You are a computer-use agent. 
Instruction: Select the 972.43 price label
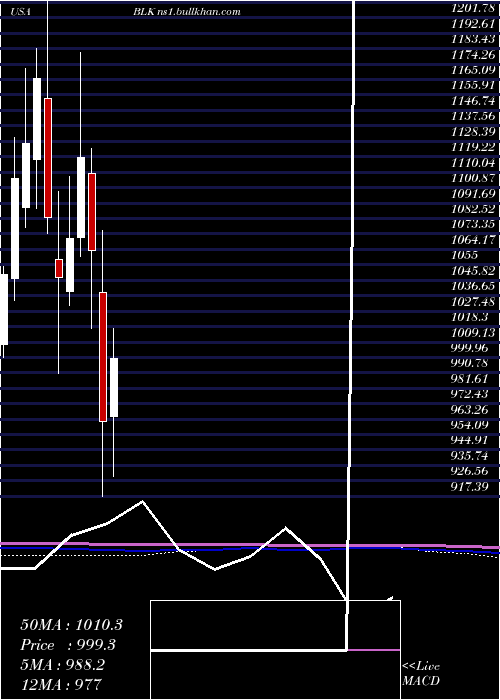tap(470, 394)
